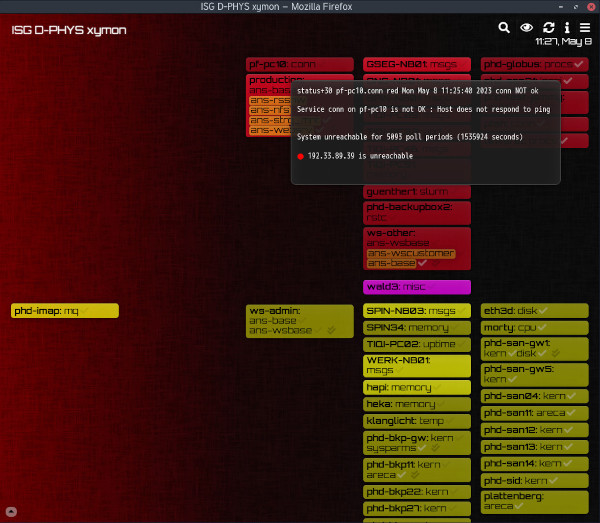Open ans-wsbase in ws-other tile
The height and width of the screenshot is (523, 600).
pos(398,243)
